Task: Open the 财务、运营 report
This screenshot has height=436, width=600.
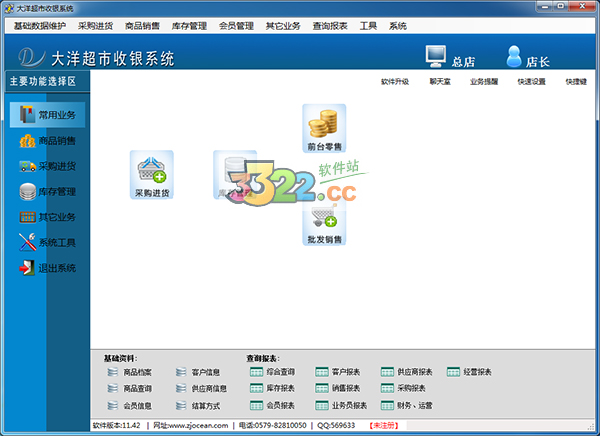Action: [x=406, y=405]
